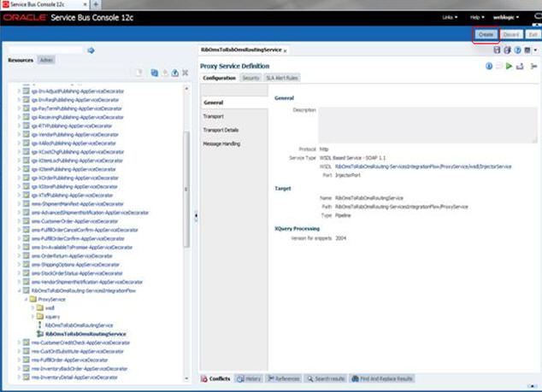Image resolution: width=542 pixels, height=392 pixels.
Task: Collapse the ProxyService folder node
Action: click(26, 299)
